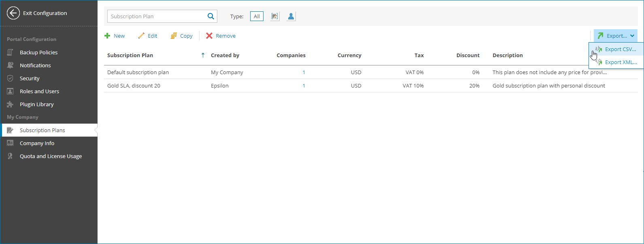Viewport: 644px width, 244px height.
Task: Click the search magnifier icon
Action: pos(210,16)
